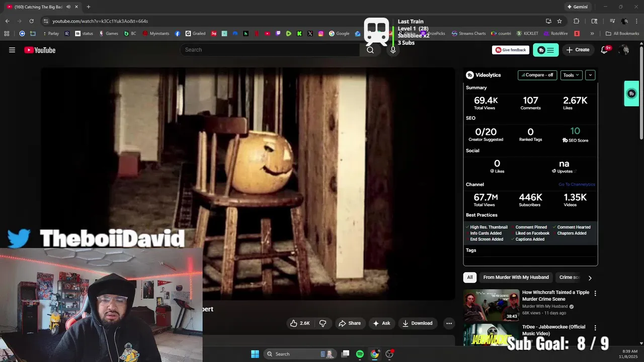Image resolution: width=644 pixels, height=362 pixels.
Task: Open the RotoWire bookmark
Action: [x=555, y=34]
